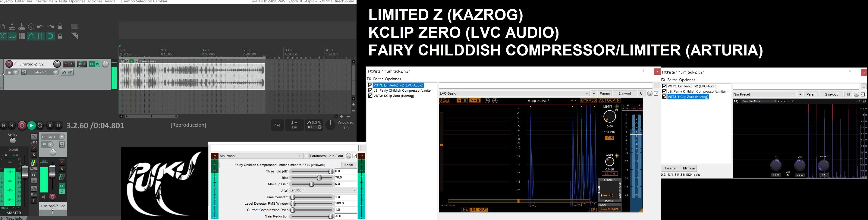Toggle auto-crossfade icon in toolbar
Viewport: 868px width, 220px height.
click(x=3, y=36)
